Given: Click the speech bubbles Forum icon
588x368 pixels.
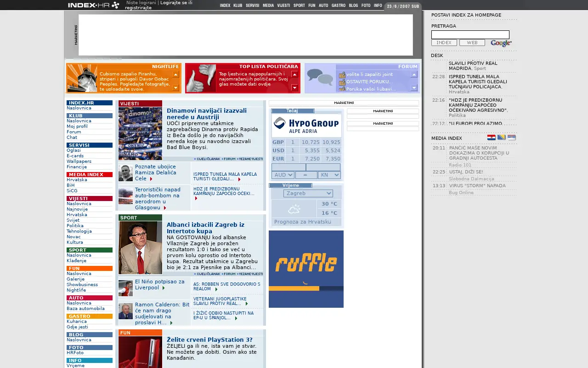Looking at the screenshot, I should 320,77.
